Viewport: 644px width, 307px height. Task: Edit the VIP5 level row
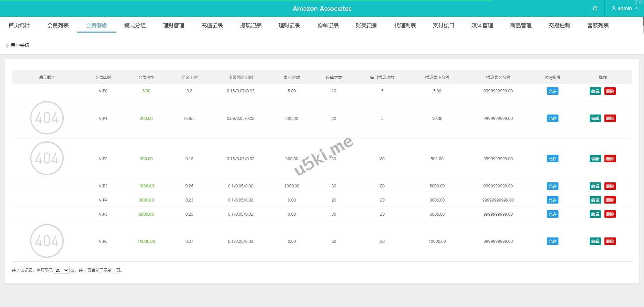tap(595, 214)
